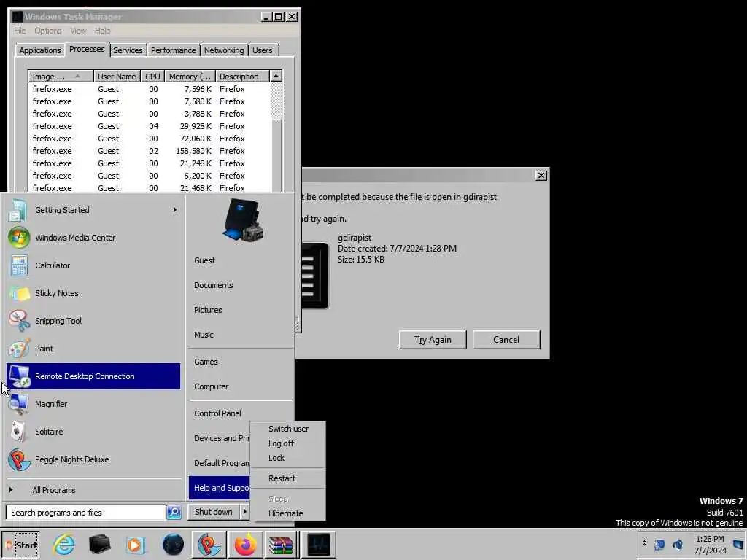The width and height of the screenshot is (747, 560).
Task: Switch to Task Manager taskbar button
Action: point(318,544)
